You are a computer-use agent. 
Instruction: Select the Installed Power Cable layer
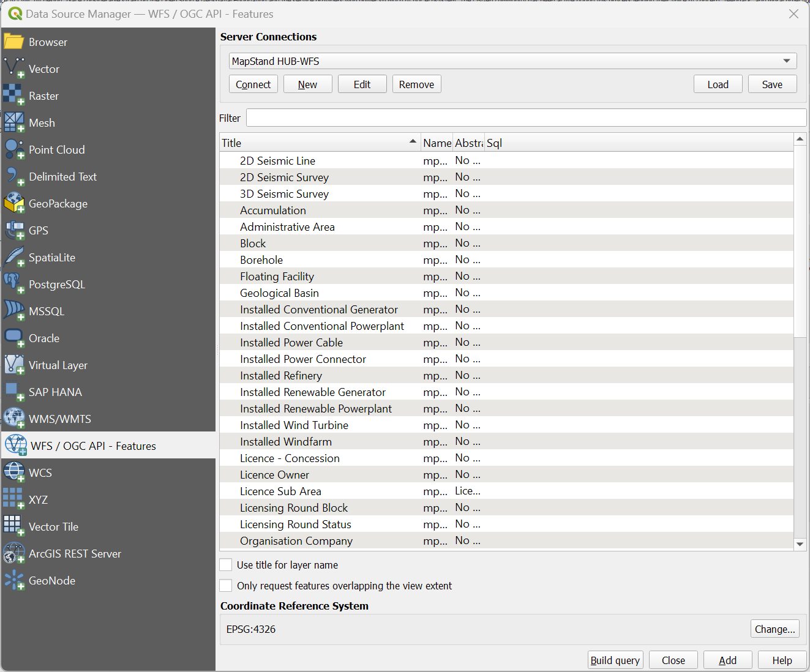[x=506, y=342]
